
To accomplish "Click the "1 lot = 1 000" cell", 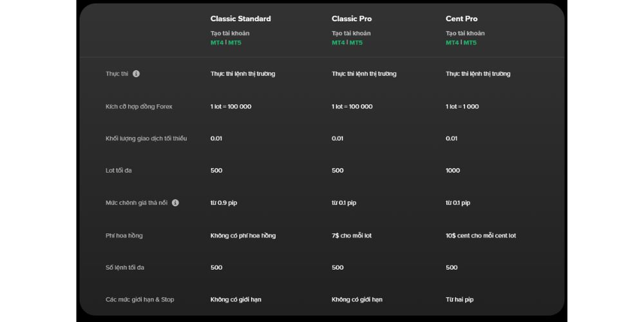I will pyautogui.click(x=462, y=106).
